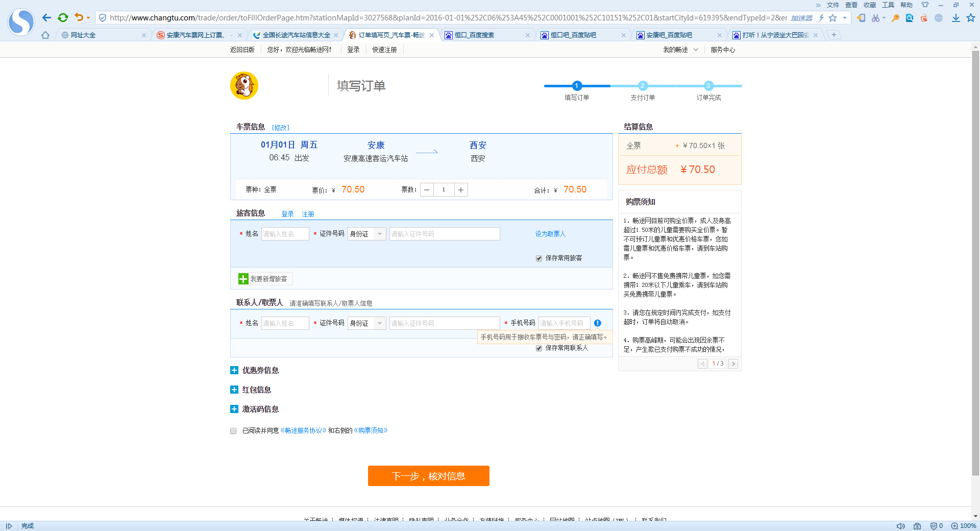Switch to the 安康汽车票网上订票 tab
Viewport: 980px width, 531px height.
(x=198, y=35)
